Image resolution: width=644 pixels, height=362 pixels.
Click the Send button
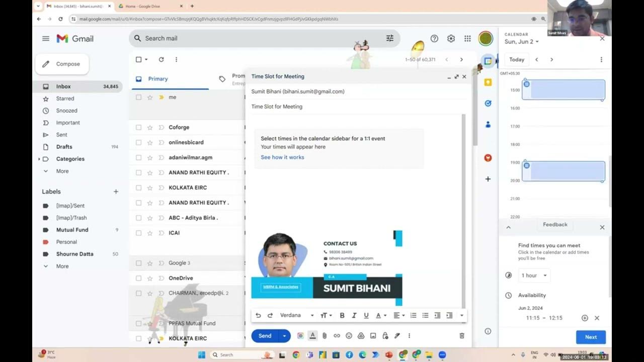coord(265,336)
